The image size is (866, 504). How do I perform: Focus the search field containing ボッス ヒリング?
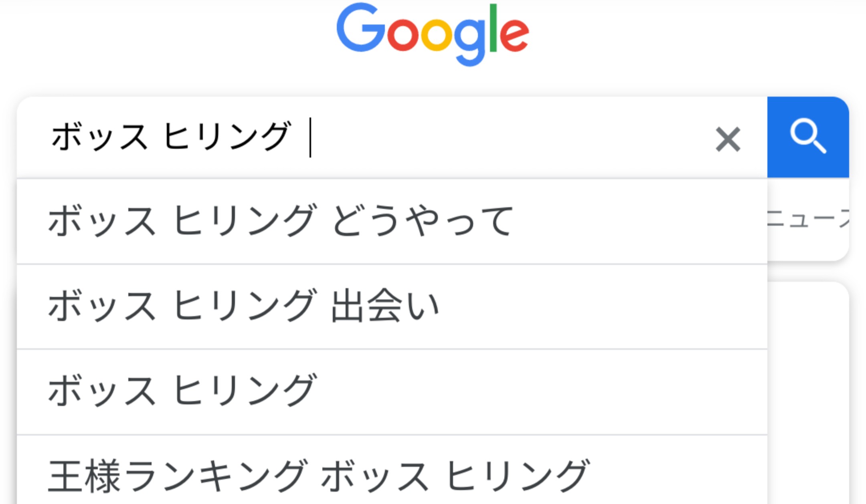pos(361,137)
